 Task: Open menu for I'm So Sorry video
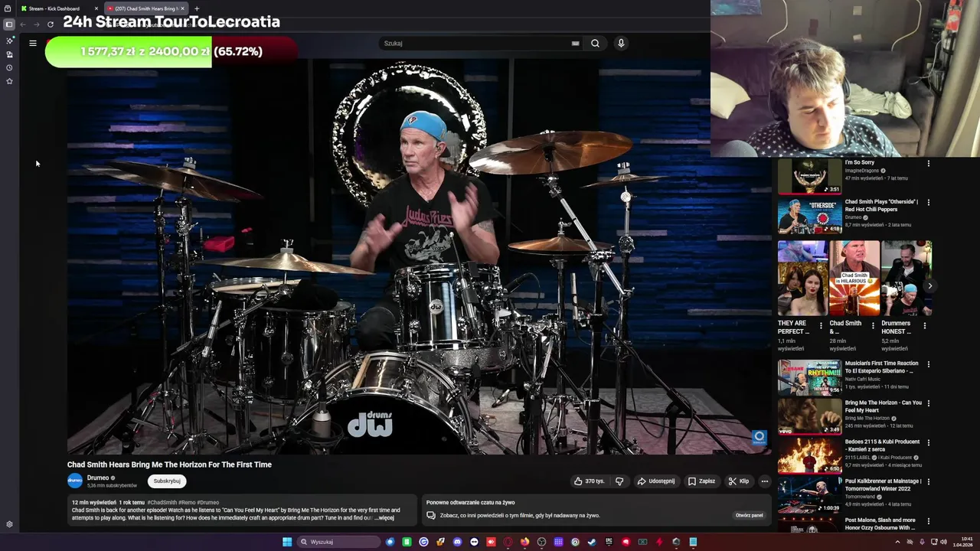pos(929,163)
